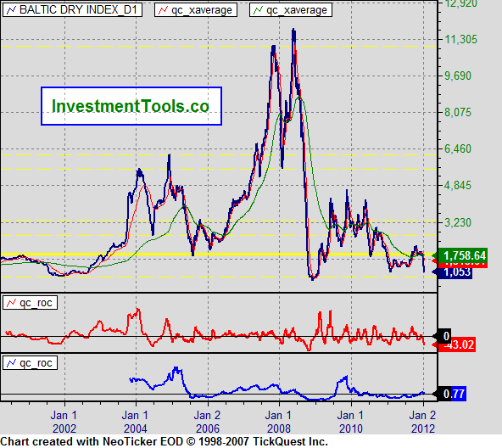Click the Jan 1 2008 date axis label
The image size is (502, 448).
[x=279, y=422]
